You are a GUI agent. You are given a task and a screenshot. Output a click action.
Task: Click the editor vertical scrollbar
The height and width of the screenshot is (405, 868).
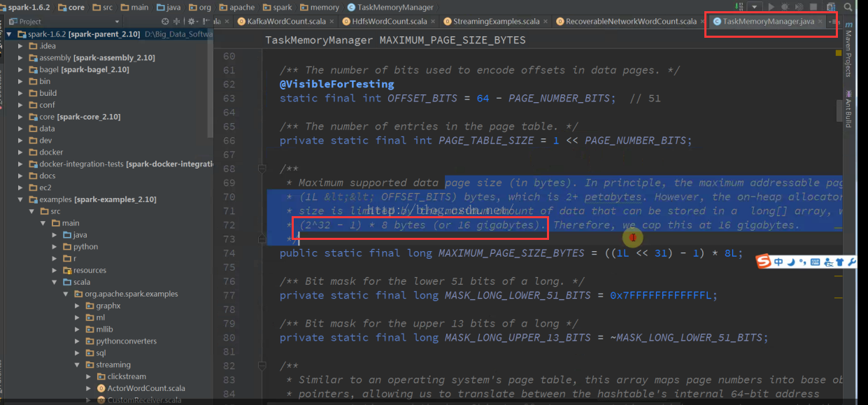tap(839, 110)
